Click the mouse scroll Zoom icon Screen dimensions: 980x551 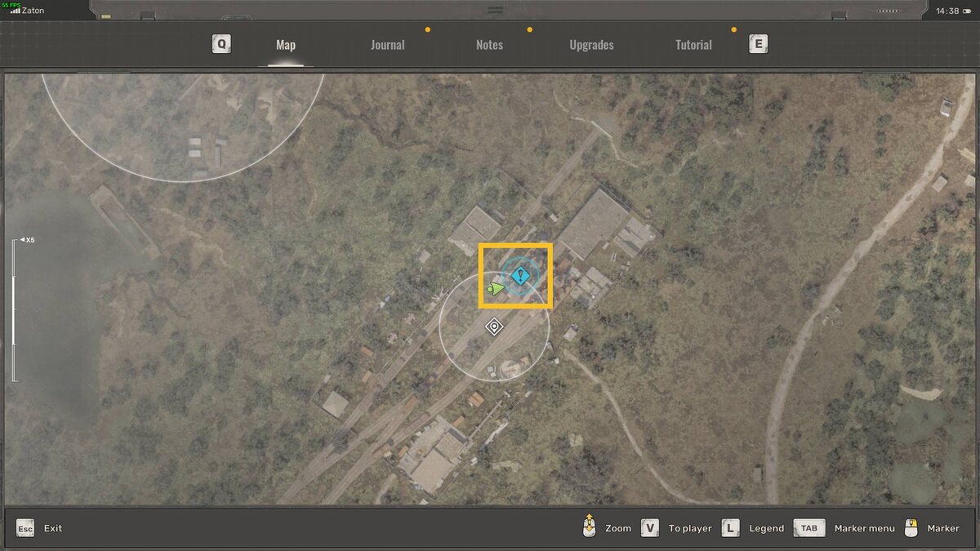click(588, 527)
